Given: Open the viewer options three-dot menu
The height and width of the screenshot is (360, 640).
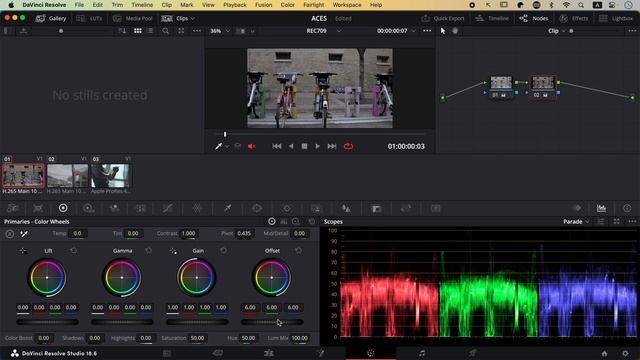Looking at the screenshot, I should pyautogui.click(x=427, y=31).
